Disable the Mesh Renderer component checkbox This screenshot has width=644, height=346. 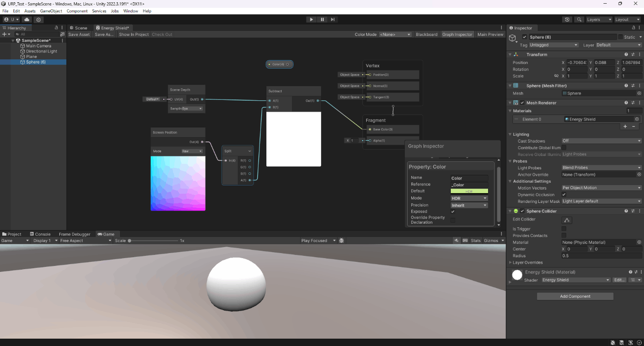pyautogui.click(x=522, y=103)
